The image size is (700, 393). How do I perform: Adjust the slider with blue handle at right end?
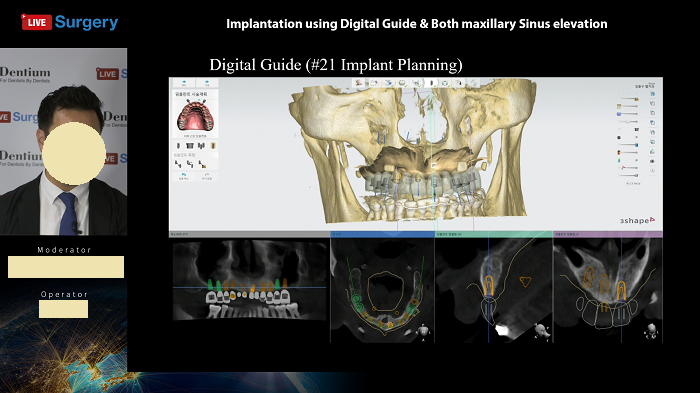(x=628, y=145)
